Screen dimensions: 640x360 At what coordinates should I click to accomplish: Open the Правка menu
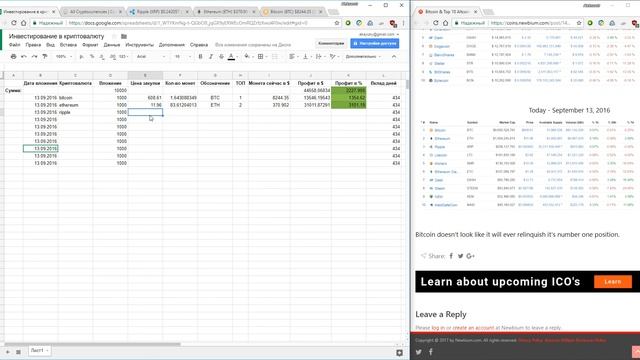(33, 44)
